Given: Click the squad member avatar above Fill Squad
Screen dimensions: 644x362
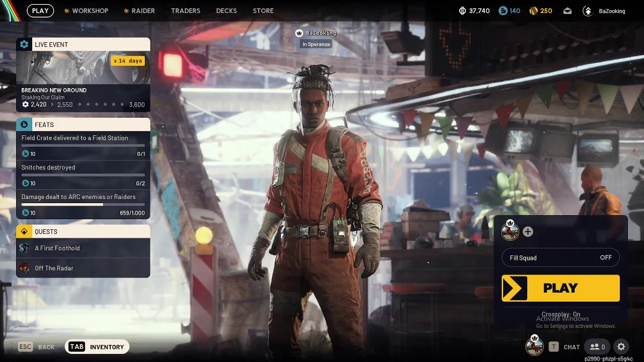Looking at the screenshot, I should [x=510, y=231].
